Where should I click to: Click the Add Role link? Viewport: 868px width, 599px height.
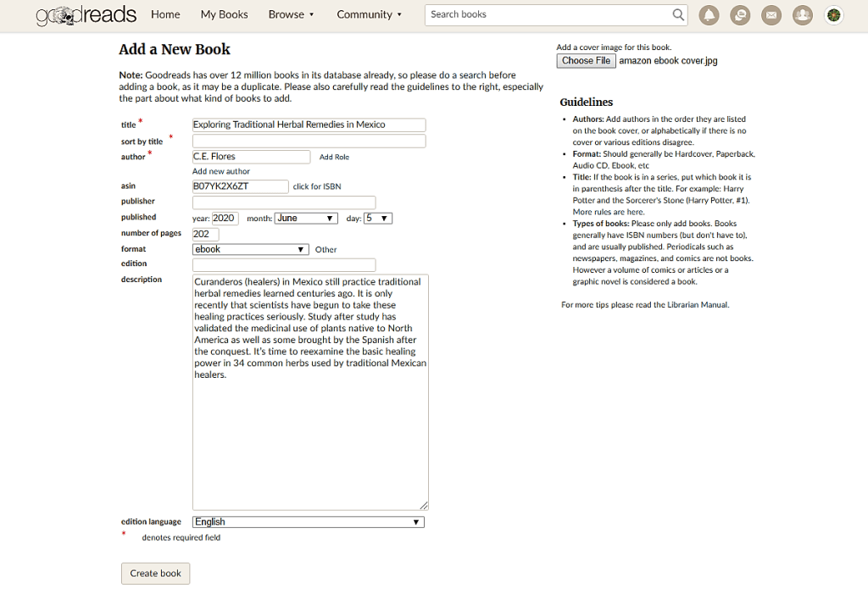pyautogui.click(x=334, y=157)
